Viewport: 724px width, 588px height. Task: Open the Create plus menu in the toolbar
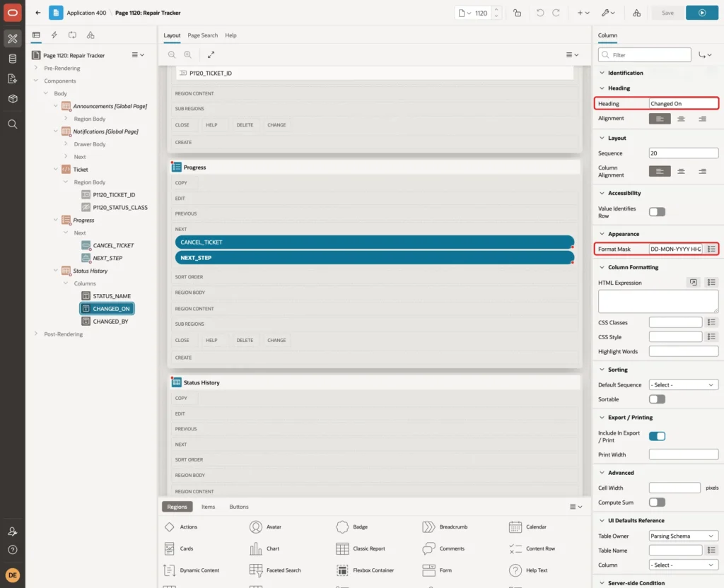583,13
